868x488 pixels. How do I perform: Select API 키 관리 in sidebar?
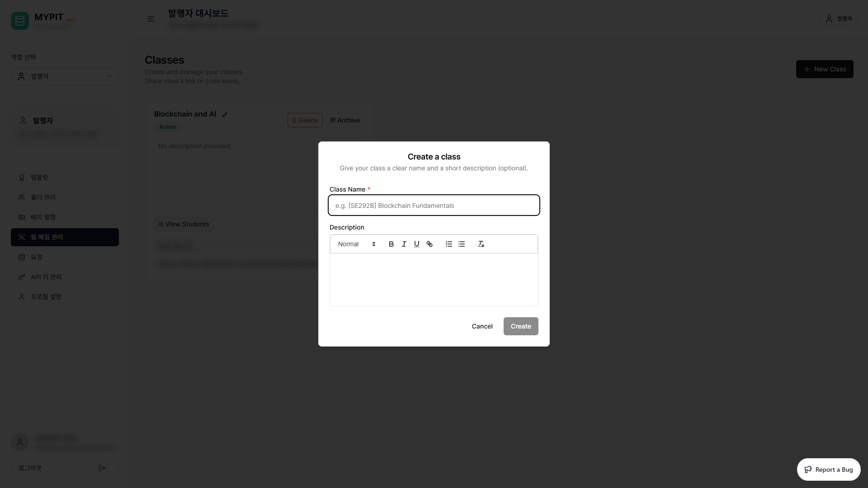46,277
